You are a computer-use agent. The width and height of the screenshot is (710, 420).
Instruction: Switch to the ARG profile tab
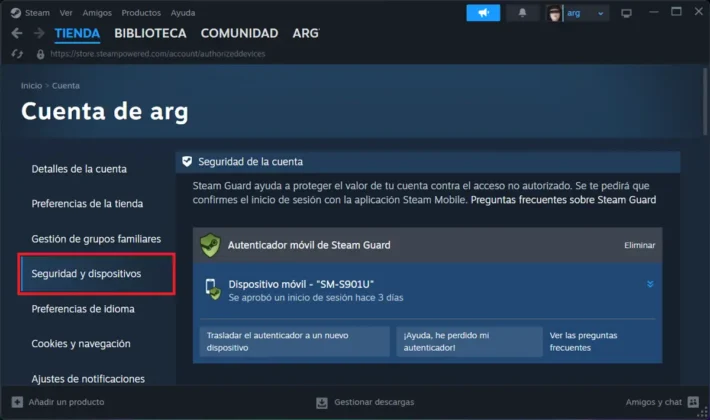pos(306,33)
